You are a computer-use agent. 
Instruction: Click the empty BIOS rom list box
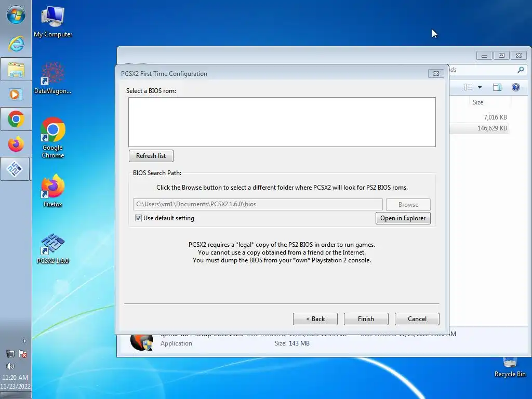click(x=282, y=122)
